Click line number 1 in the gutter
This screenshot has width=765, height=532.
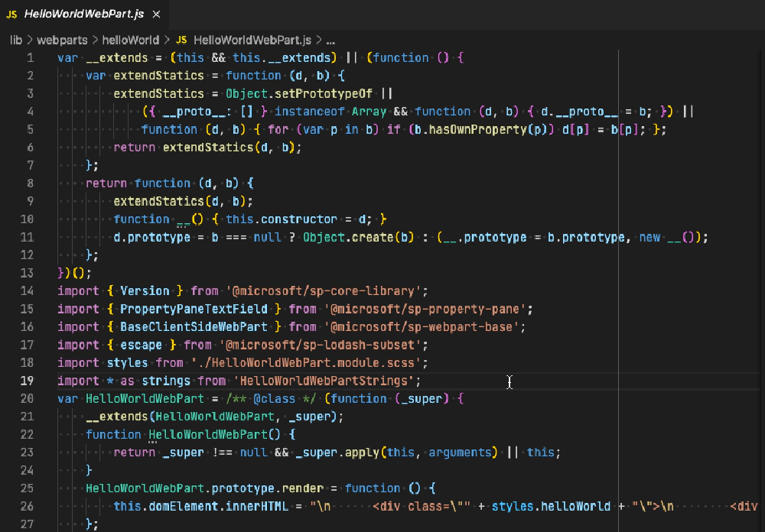tap(31, 58)
